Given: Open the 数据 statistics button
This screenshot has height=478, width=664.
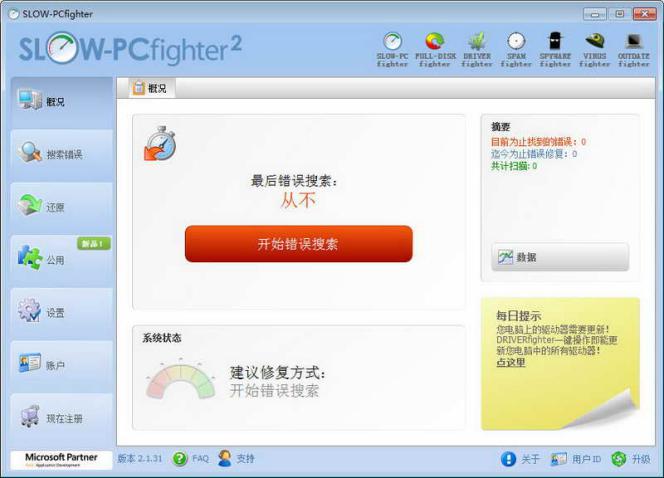Looking at the screenshot, I should [560, 257].
